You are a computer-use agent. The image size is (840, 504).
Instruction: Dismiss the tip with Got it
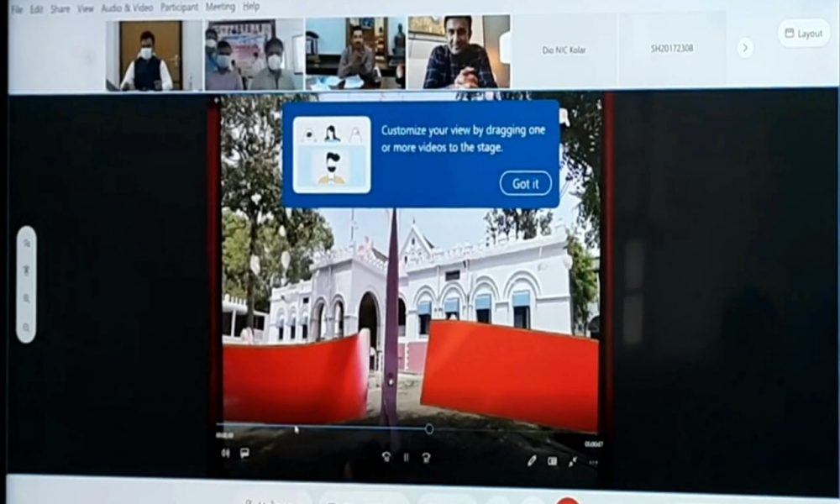pyautogui.click(x=526, y=184)
